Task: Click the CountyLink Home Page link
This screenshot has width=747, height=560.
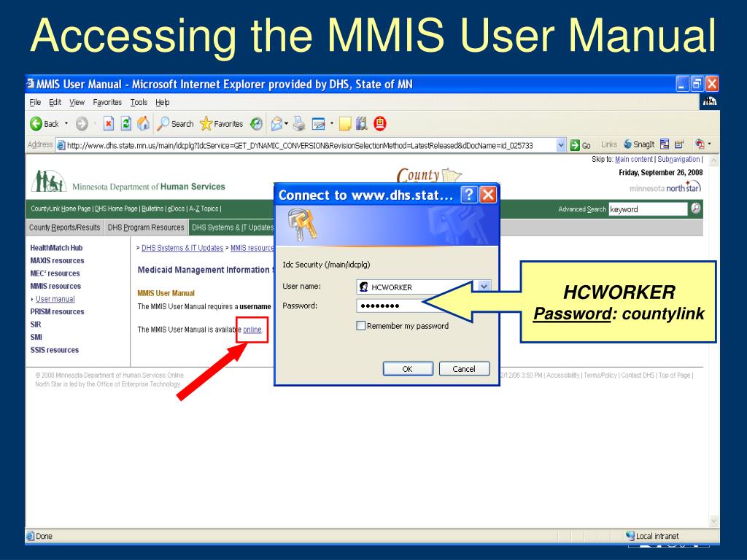Action: click(x=61, y=209)
